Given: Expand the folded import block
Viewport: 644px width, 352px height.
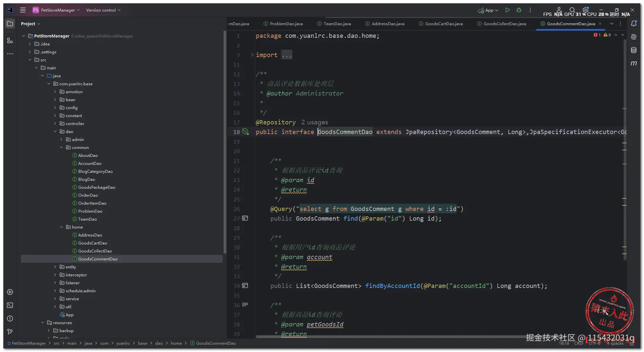Looking at the screenshot, I should click(252, 55).
